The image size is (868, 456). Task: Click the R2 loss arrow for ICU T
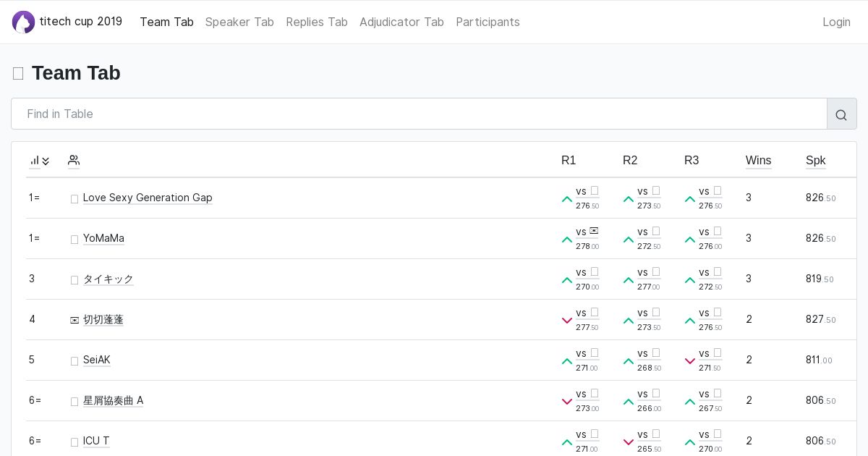(x=629, y=442)
